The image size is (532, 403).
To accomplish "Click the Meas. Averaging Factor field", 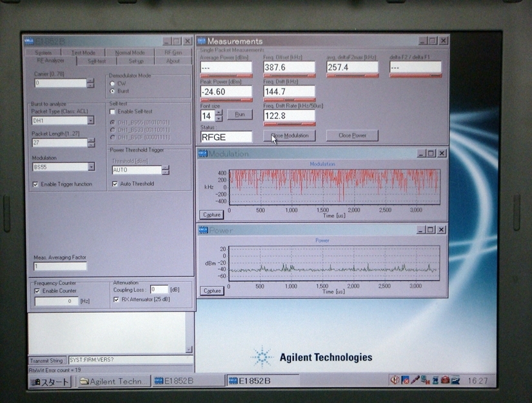I will click(60, 266).
